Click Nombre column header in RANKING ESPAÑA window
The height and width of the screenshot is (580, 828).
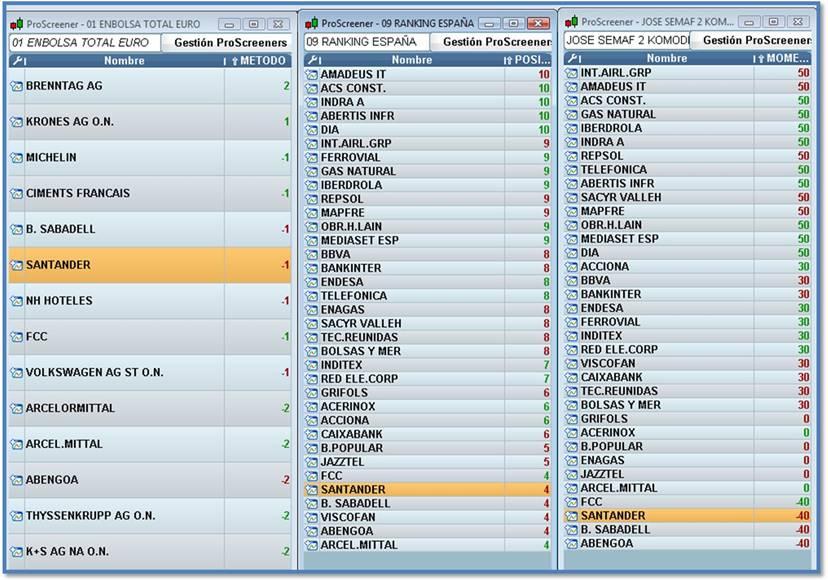pos(412,60)
